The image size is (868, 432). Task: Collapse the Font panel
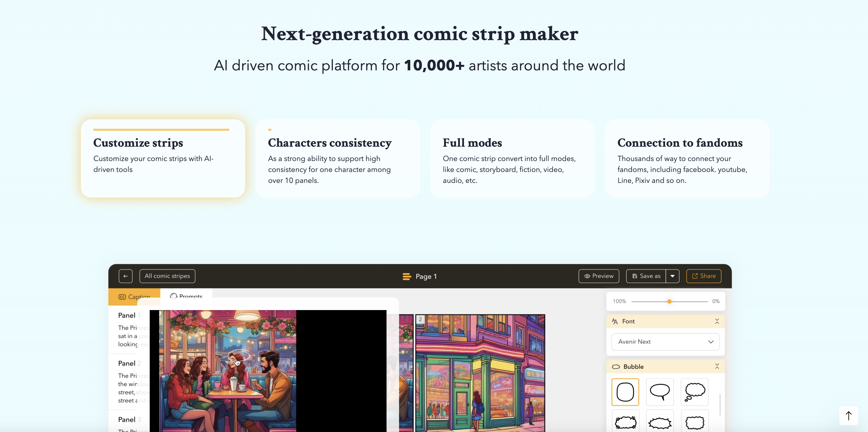(x=717, y=321)
